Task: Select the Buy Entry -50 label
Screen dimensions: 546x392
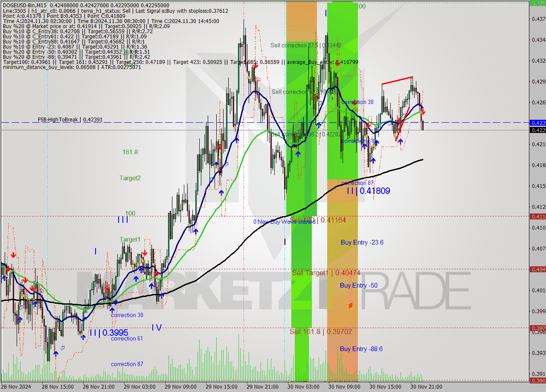Action: point(358,285)
